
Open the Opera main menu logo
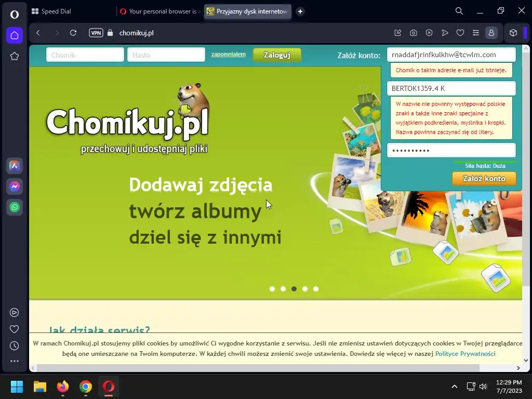point(14,14)
